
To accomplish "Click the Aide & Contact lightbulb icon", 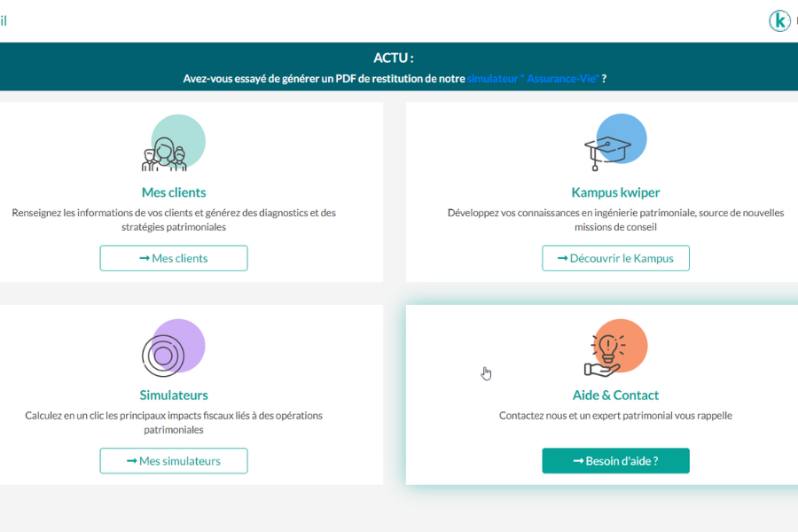I will click(616, 348).
